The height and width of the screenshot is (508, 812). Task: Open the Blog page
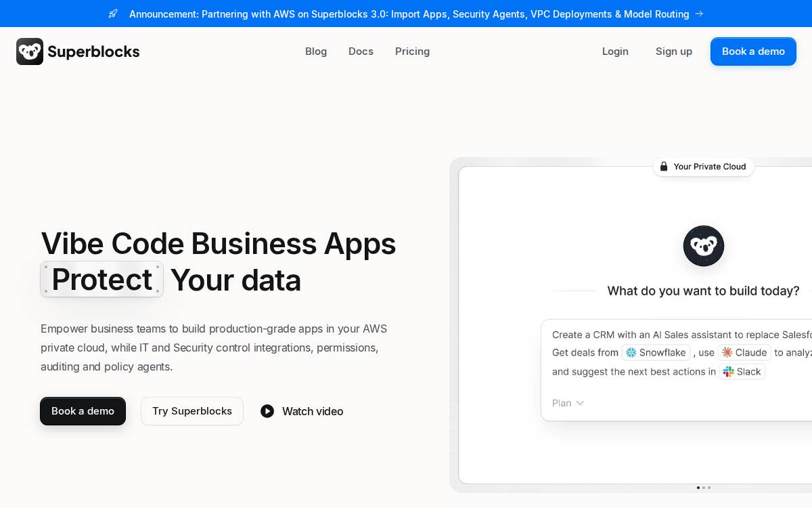(316, 51)
